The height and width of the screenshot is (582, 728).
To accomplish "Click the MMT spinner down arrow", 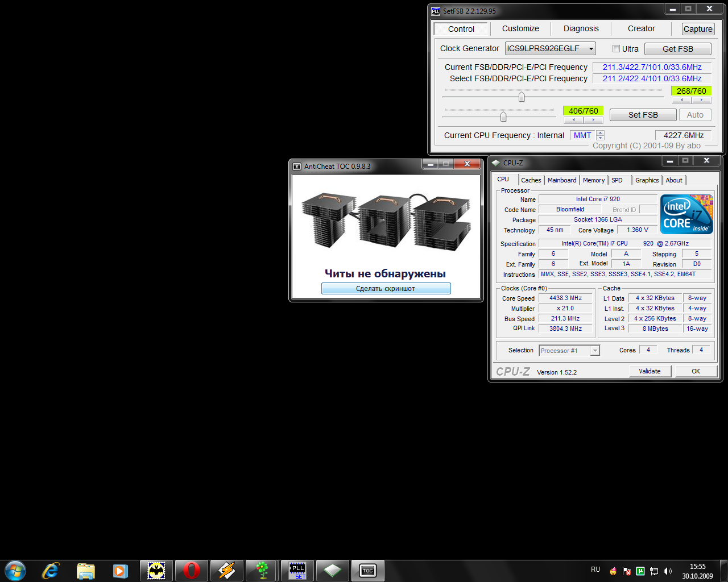I will (x=601, y=138).
